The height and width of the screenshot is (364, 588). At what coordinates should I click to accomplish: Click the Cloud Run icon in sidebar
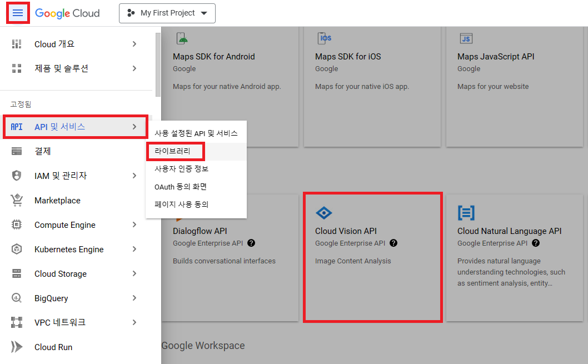pyautogui.click(x=17, y=347)
